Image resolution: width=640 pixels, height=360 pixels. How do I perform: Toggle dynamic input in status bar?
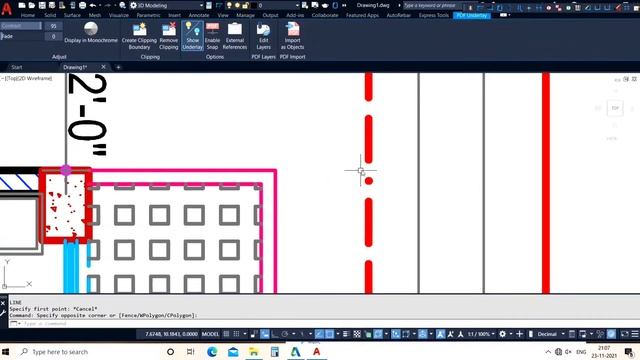point(265,334)
